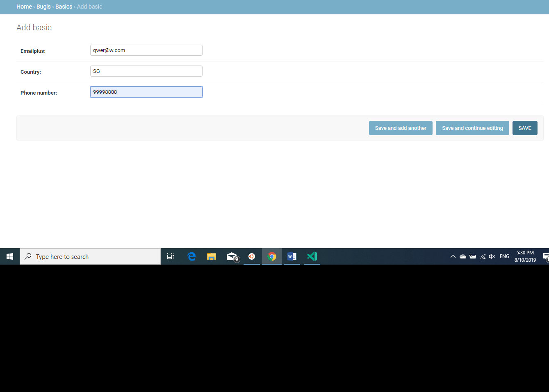Unmute the system volume icon
The height and width of the screenshot is (392, 549).
point(492,256)
